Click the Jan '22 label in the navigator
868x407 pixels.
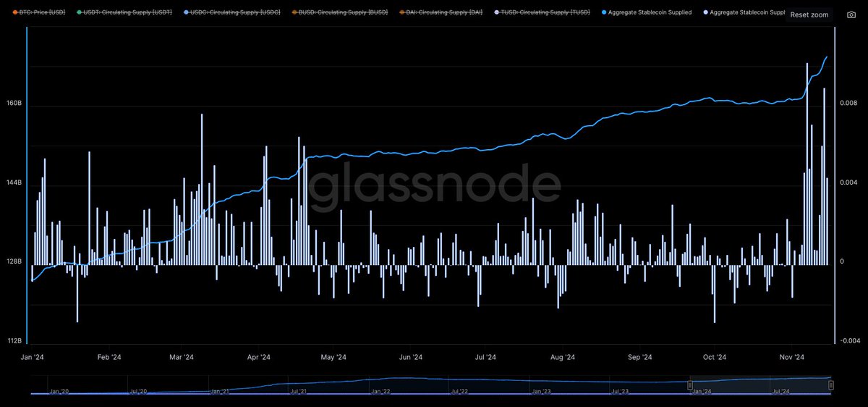click(380, 391)
